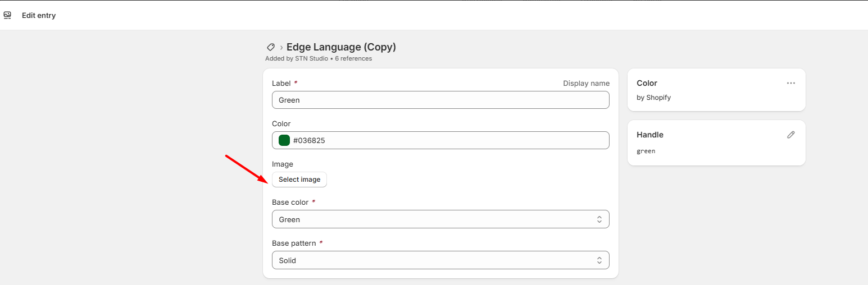Click the by Shopify text
Viewport: 868px width, 285px height.
[x=653, y=98]
